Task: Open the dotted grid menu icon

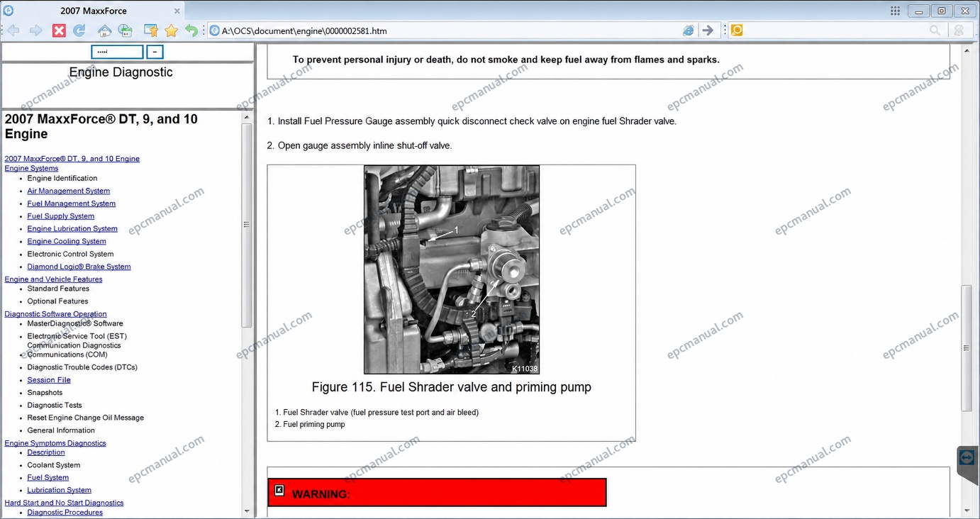Action: pyautogui.click(x=896, y=11)
